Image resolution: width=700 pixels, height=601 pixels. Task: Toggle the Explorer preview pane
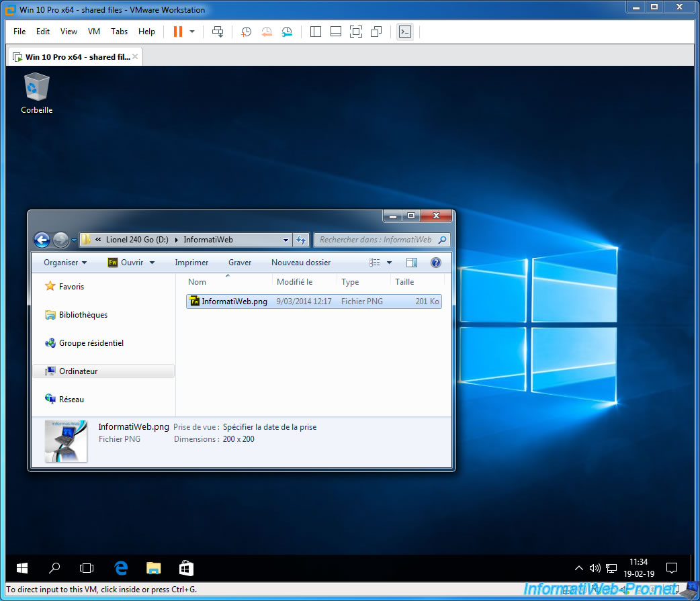[x=412, y=263]
